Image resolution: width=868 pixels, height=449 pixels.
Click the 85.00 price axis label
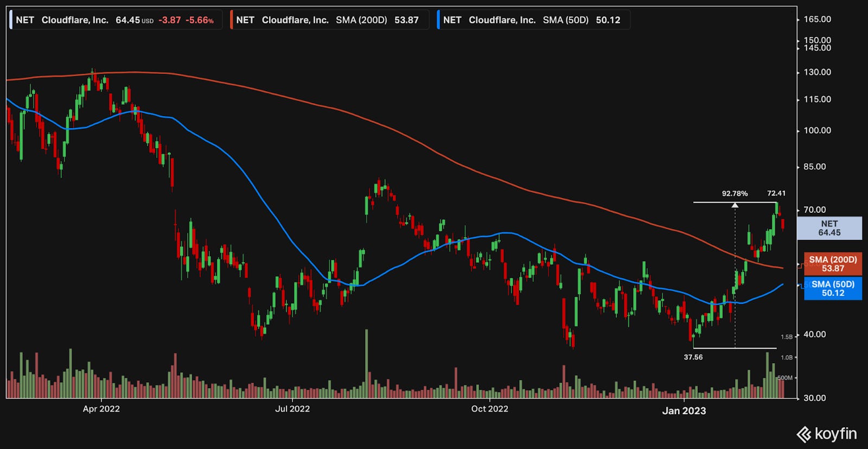click(x=815, y=167)
